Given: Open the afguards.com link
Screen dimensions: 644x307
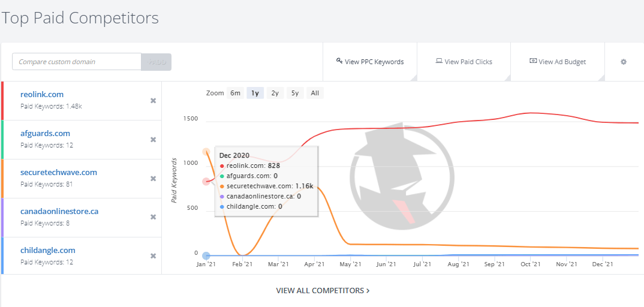Looking at the screenshot, I should (45, 133).
